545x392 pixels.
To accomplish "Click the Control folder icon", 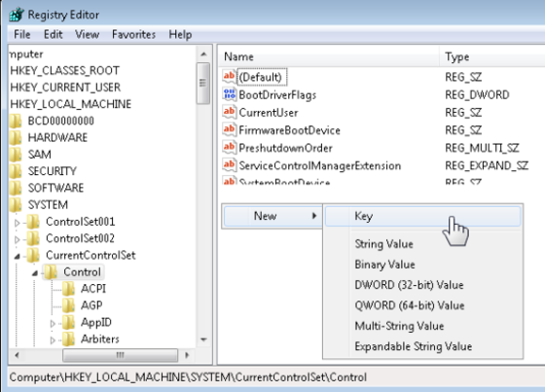I will click(x=51, y=271).
